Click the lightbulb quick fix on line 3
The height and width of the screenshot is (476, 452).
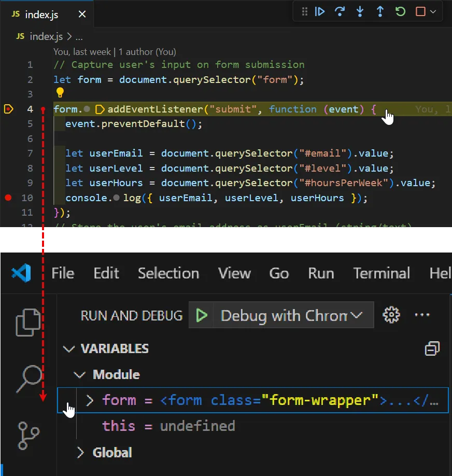coord(60,92)
